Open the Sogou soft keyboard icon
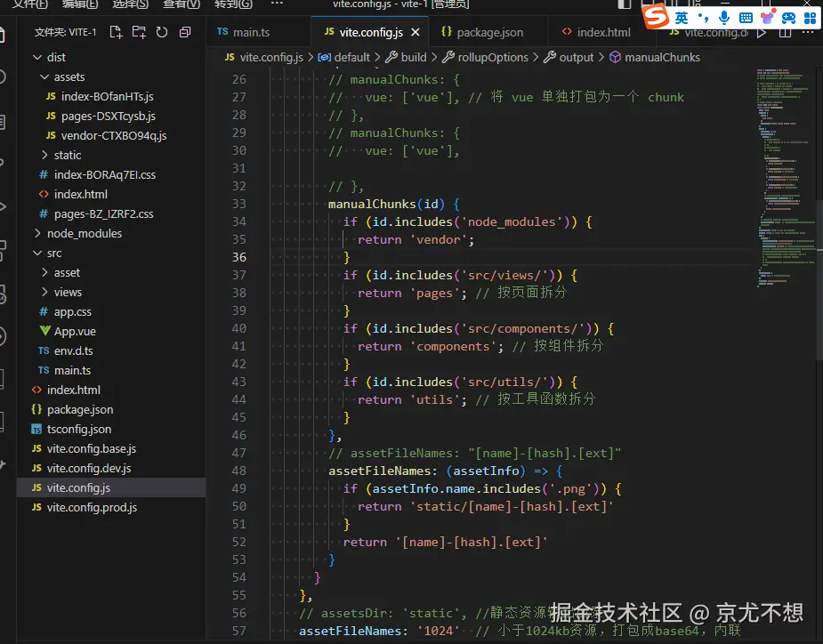 point(746,19)
